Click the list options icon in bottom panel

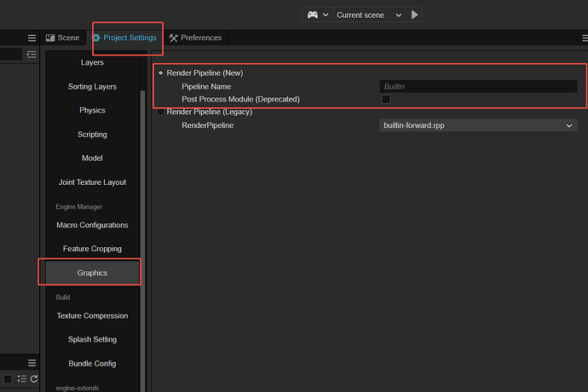pos(22,379)
